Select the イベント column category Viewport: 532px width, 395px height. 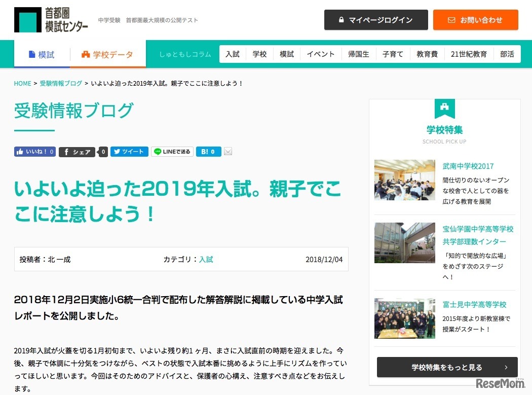(321, 54)
